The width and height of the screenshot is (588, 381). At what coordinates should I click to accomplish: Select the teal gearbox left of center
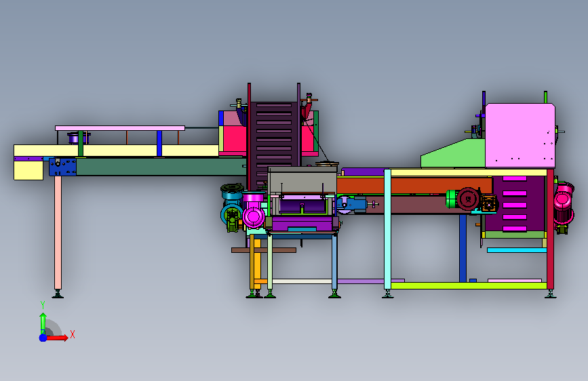[232, 207]
